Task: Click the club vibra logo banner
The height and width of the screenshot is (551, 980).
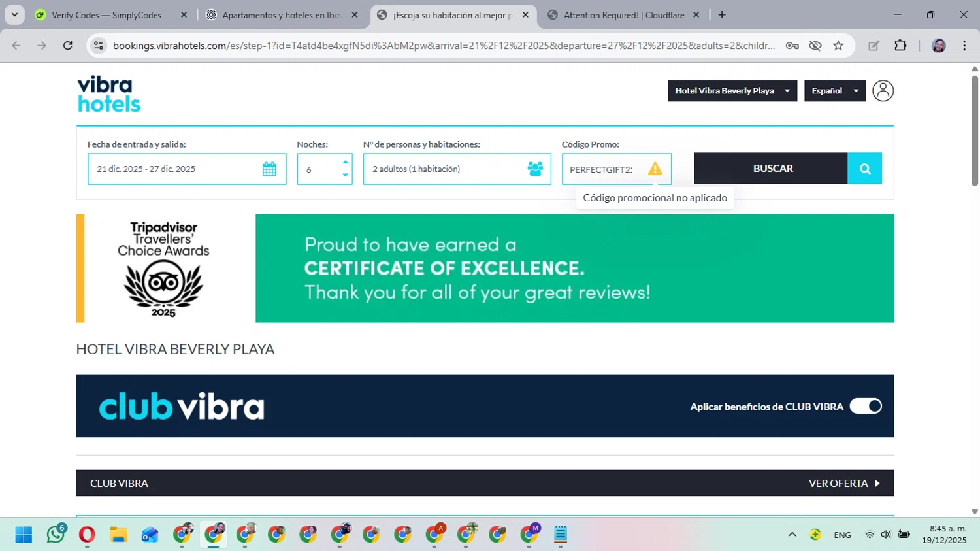Action: tap(182, 406)
